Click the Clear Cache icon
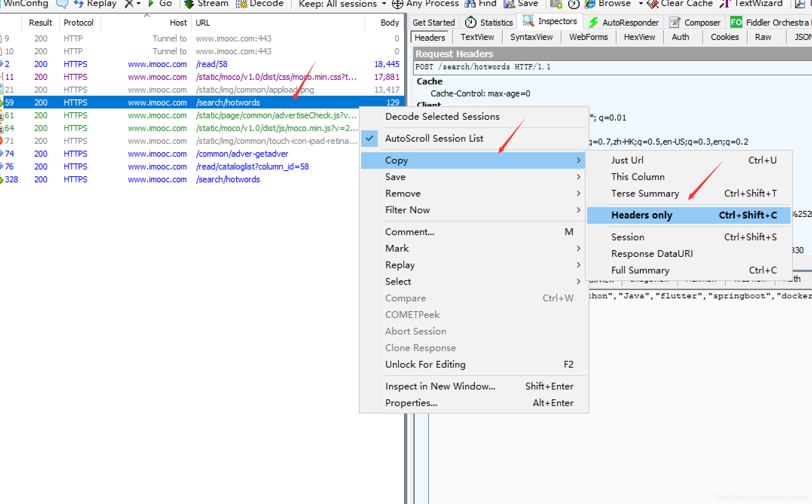Screen dimensions: 812x504 point(653,4)
